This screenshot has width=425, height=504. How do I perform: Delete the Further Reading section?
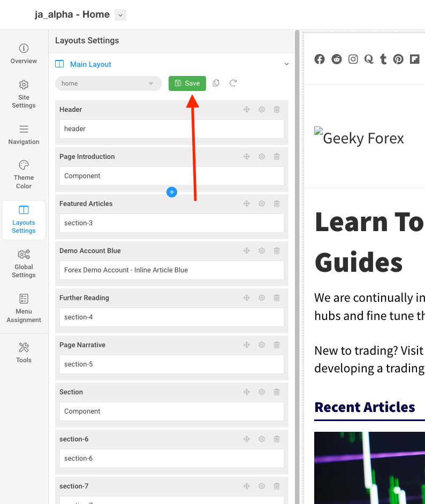coord(277,297)
